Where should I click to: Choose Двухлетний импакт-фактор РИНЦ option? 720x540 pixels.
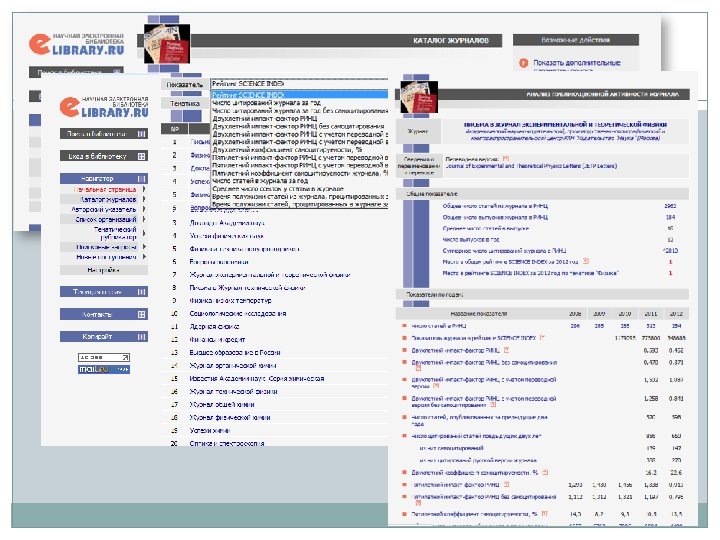(x=264, y=118)
